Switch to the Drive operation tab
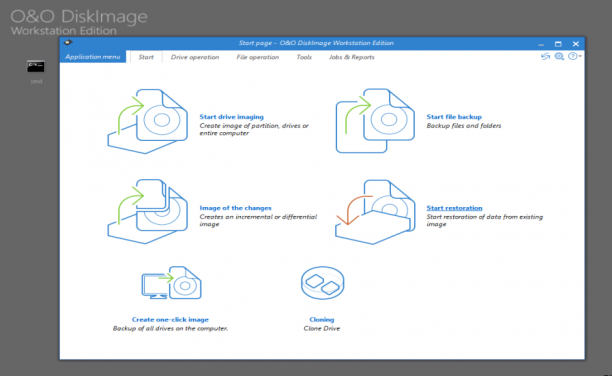Screen dimensions: 612x376 coord(195,57)
